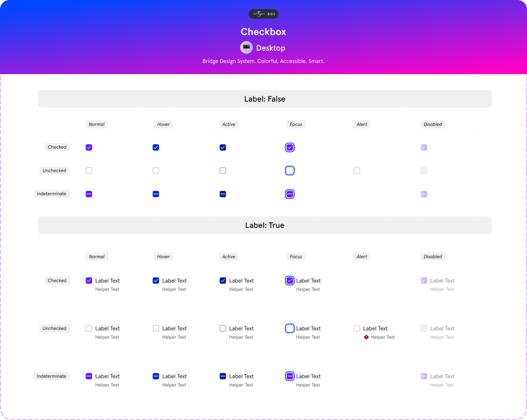The image size is (527, 420).
Task: Uncheck the Active checked checkbox with Label Text
Action: [x=223, y=281]
